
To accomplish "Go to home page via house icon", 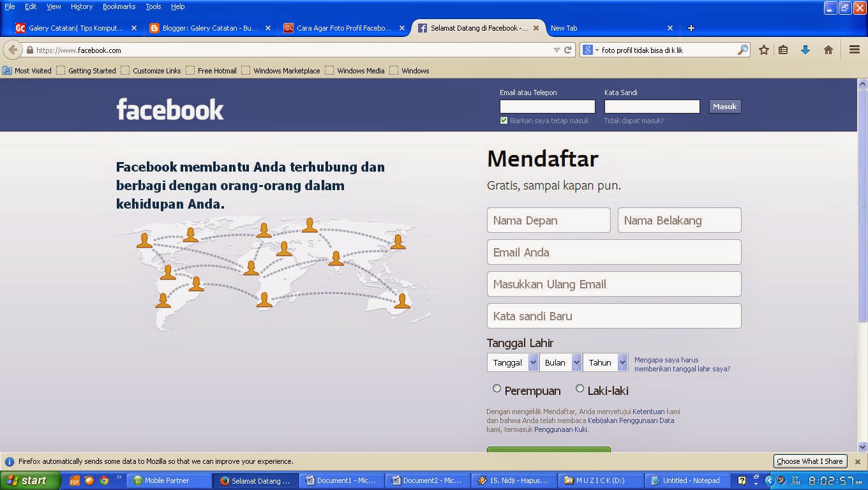I will (828, 50).
